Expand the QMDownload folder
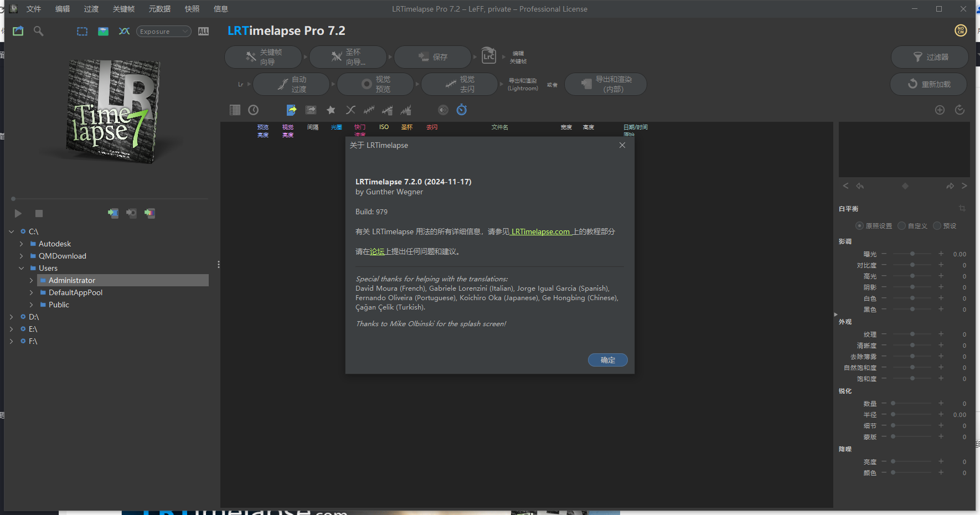Image resolution: width=980 pixels, height=515 pixels. (22, 256)
